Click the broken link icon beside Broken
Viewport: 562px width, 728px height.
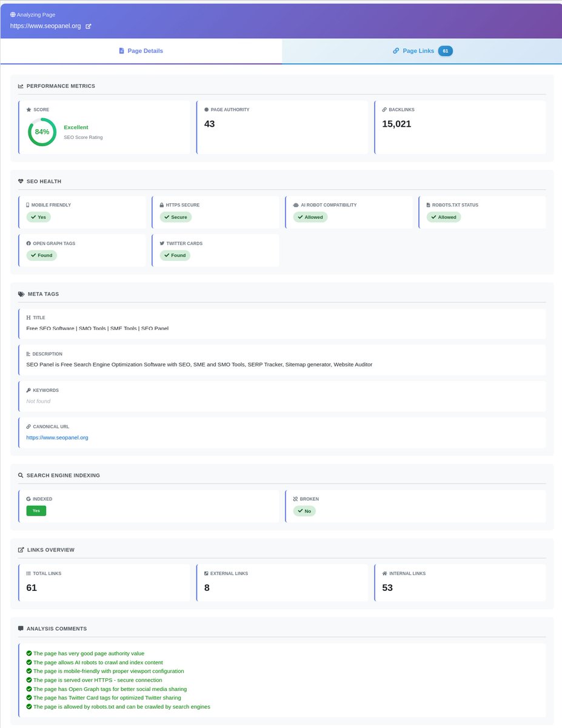(296, 499)
